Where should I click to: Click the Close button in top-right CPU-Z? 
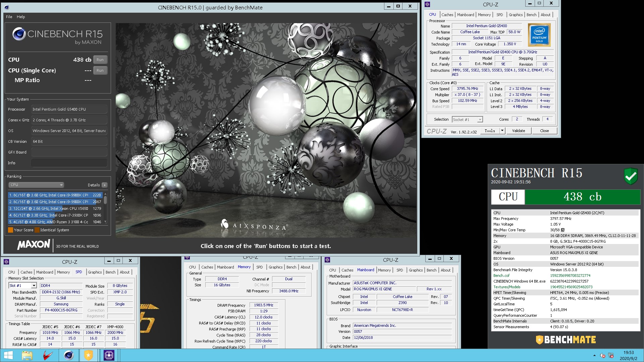point(544,131)
